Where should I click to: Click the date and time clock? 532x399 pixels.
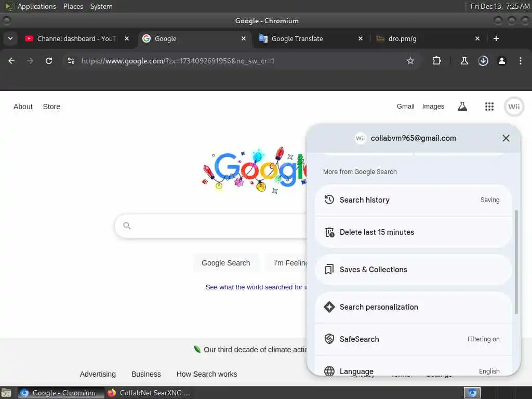500,6
